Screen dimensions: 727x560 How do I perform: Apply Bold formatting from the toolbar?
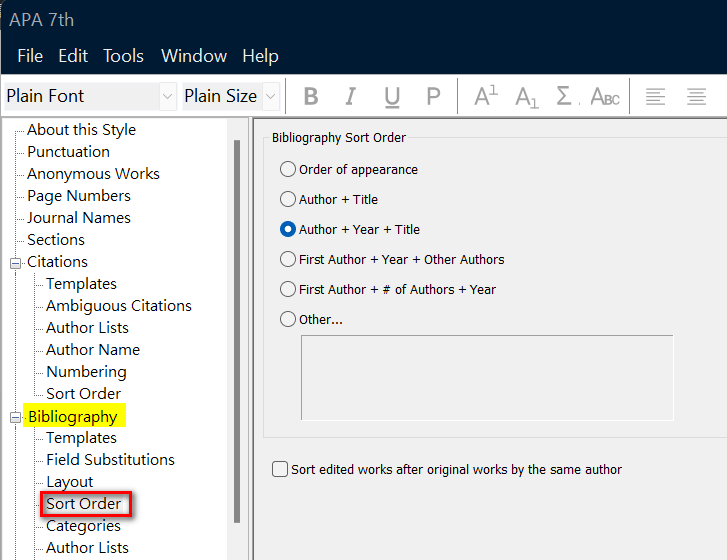[x=311, y=96]
